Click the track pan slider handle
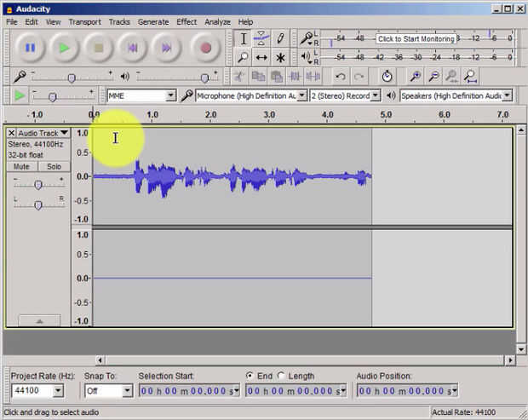 [x=38, y=205]
